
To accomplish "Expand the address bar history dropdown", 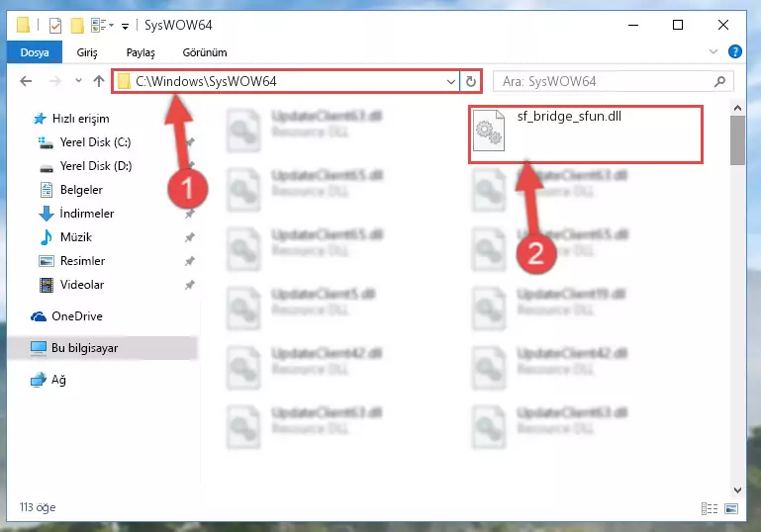I will [x=451, y=81].
